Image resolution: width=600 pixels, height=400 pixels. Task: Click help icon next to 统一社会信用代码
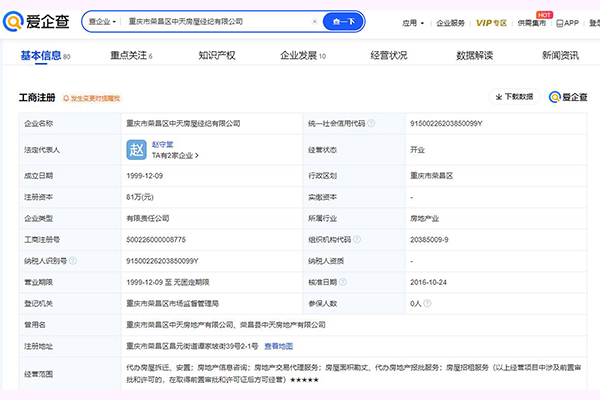(371, 124)
